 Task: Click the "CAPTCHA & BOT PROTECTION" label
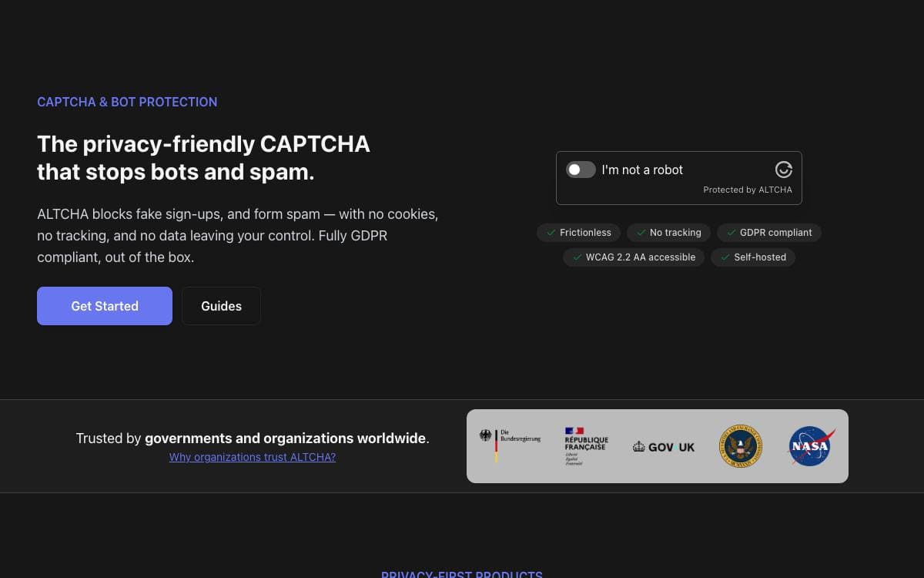pos(127,102)
